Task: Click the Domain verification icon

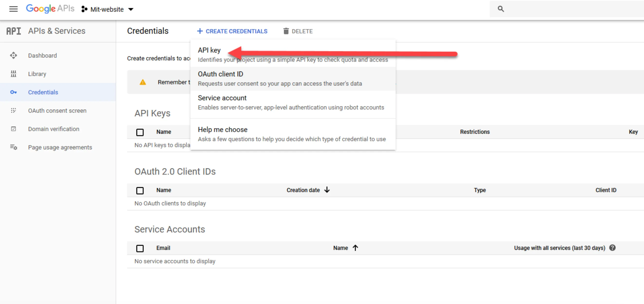Action: pos(13,129)
